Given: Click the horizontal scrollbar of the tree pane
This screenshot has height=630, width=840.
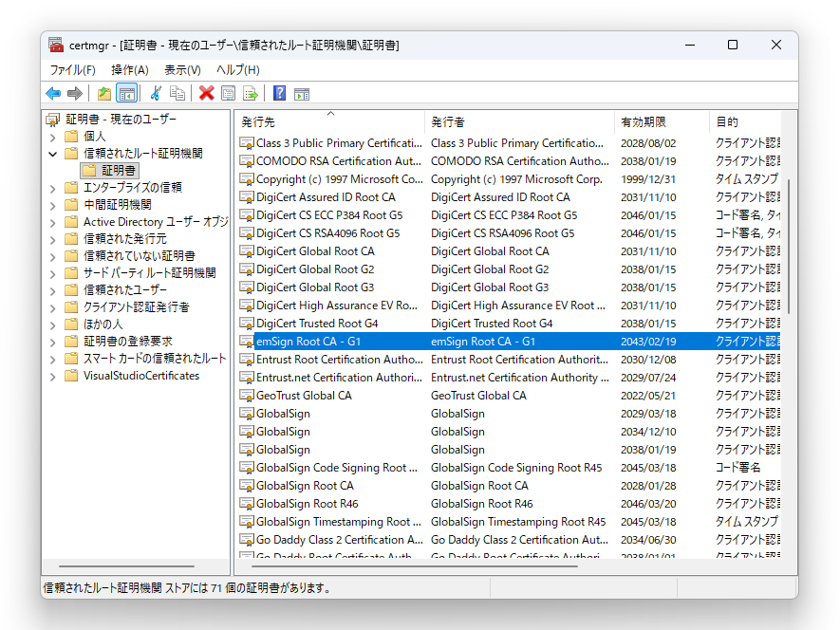Looking at the screenshot, I should pyautogui.click(x=126, y=565).
